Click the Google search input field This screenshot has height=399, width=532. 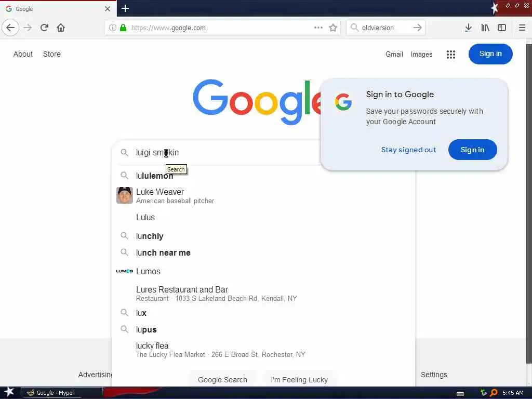pyautogui.click(x=224, y=153)
